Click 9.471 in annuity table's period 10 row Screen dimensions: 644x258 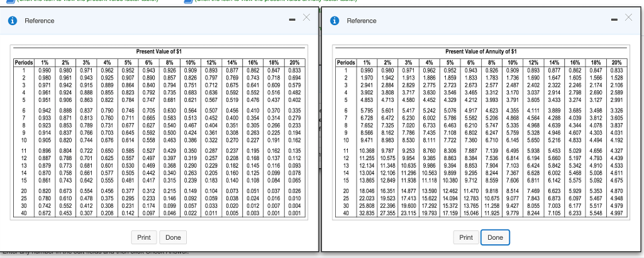367,139
